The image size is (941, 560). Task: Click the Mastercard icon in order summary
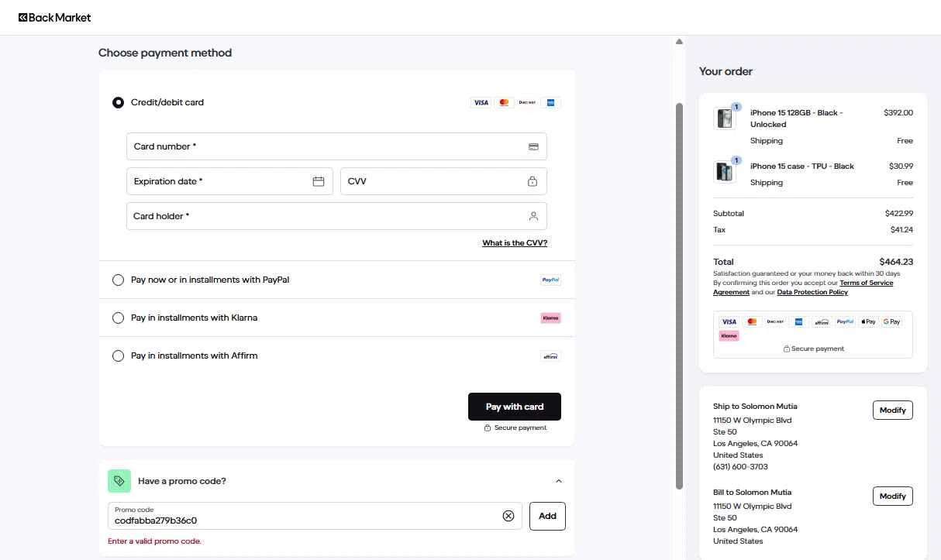coord(752,321)
